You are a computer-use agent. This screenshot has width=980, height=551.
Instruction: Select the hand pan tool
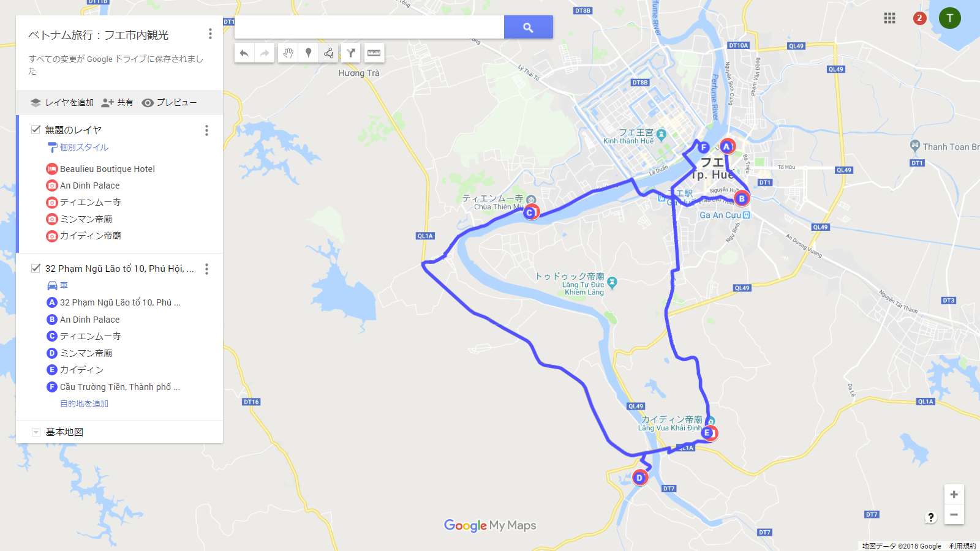click(x=288, y=53)
